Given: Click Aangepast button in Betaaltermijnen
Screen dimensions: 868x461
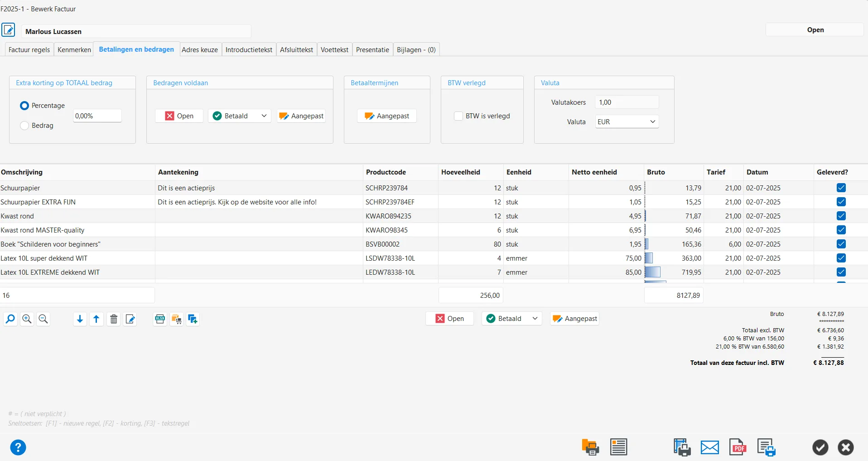Looking at the screenshot, I should (x=387, y=116).
